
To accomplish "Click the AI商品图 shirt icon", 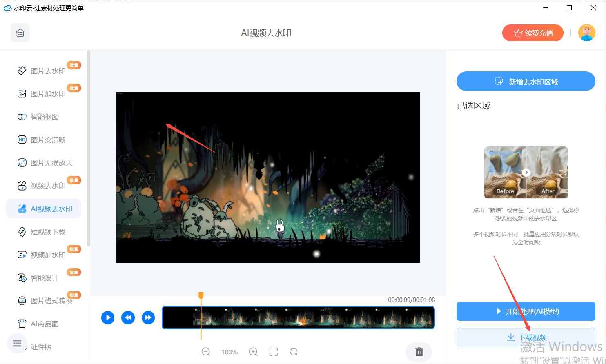I will pyautogui.click(x=22, y=324).
